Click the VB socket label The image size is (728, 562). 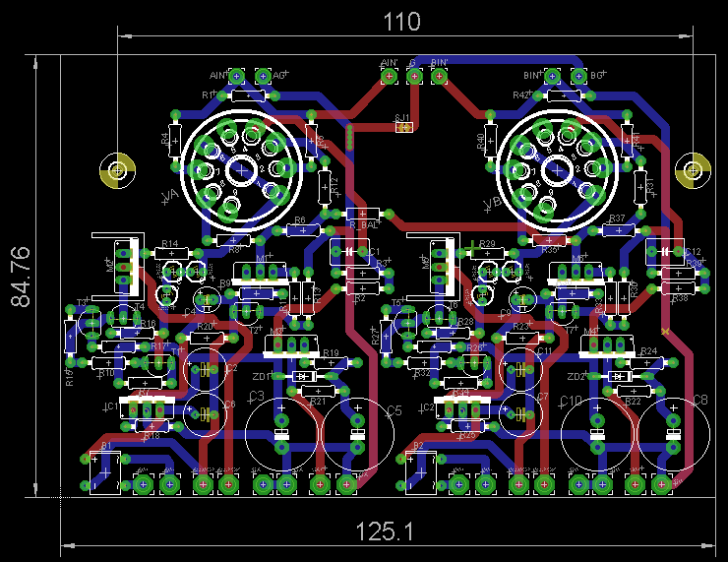pos(493,204)
